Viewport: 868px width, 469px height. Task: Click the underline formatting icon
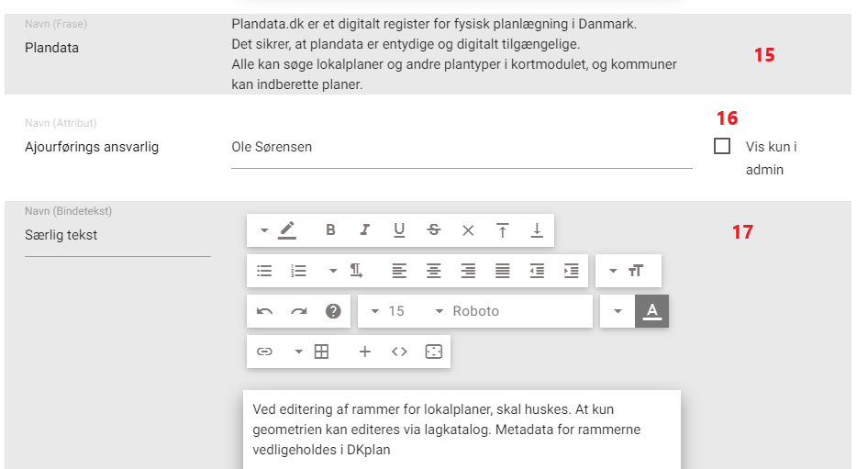(399, 230)
